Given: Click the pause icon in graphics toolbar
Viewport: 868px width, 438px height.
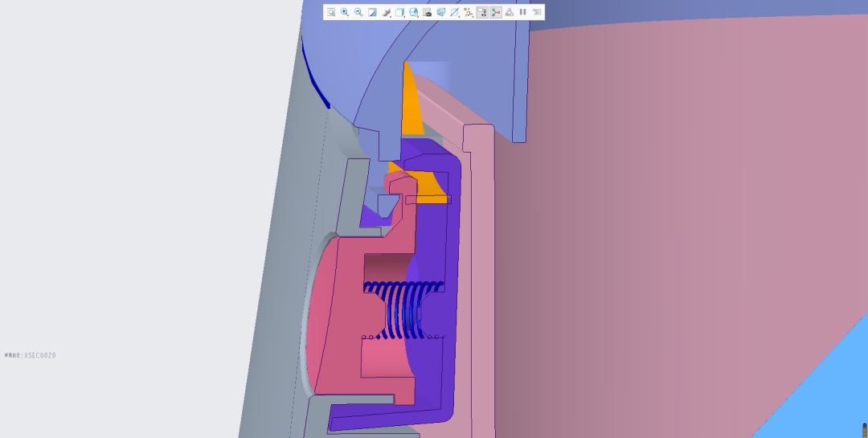Looking at the screenshot, I should pos(523,12).
